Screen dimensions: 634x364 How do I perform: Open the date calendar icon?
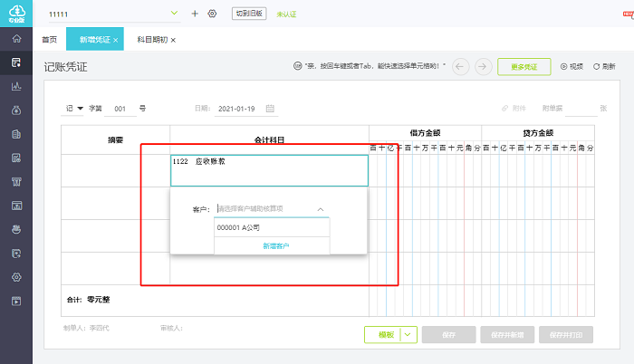(270, 109)
